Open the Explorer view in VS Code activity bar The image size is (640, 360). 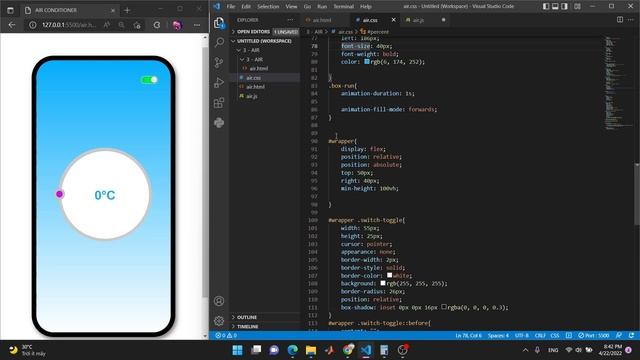pyautogui.click(x=219, y=23)
